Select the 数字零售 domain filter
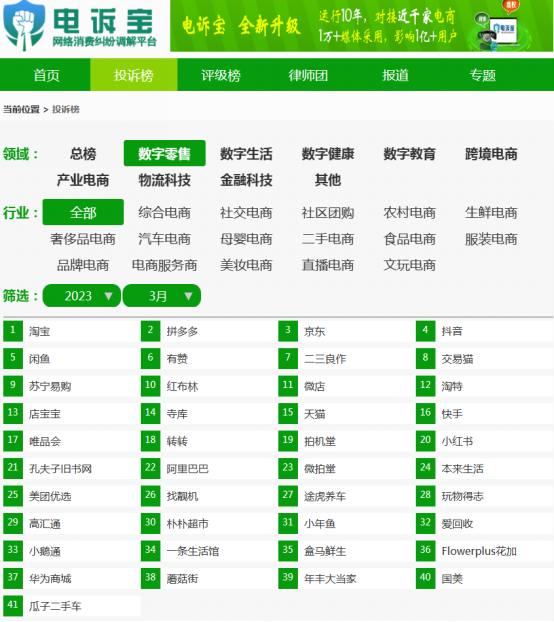This screenshot has height=622, width=554. pyautogui.click(x=165, y=153)
